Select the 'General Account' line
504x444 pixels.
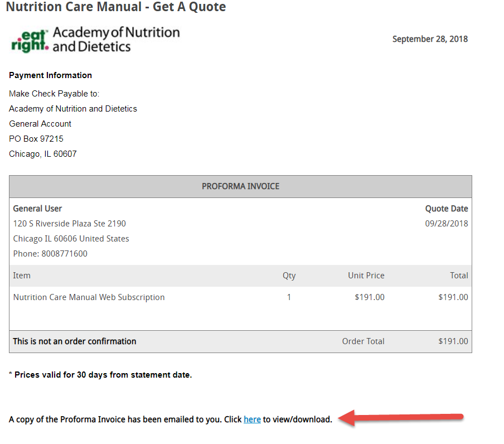40,124
